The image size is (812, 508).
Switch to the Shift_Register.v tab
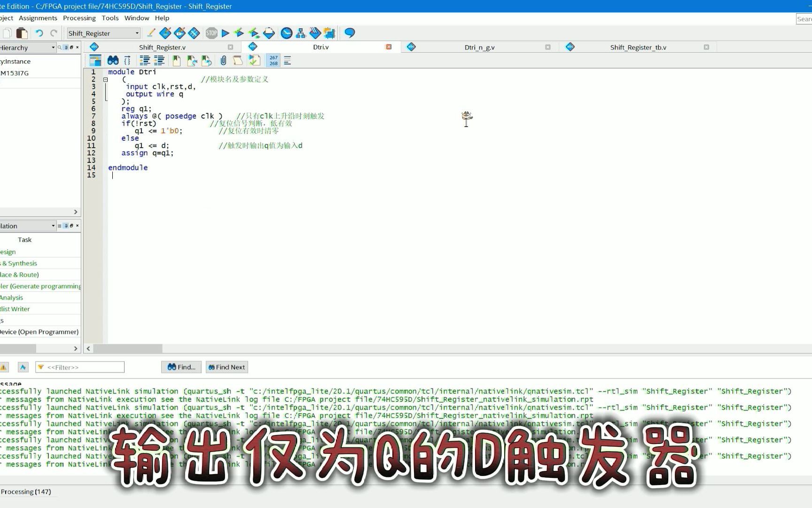(162, 47)
